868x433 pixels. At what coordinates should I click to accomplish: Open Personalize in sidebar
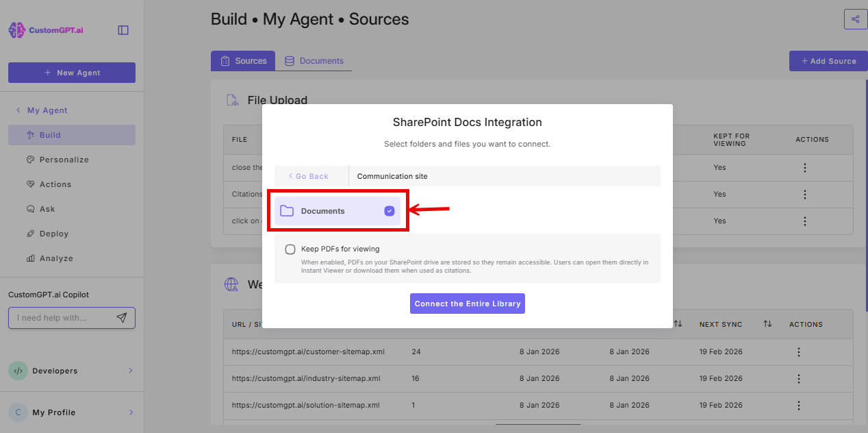pos(72,160)
